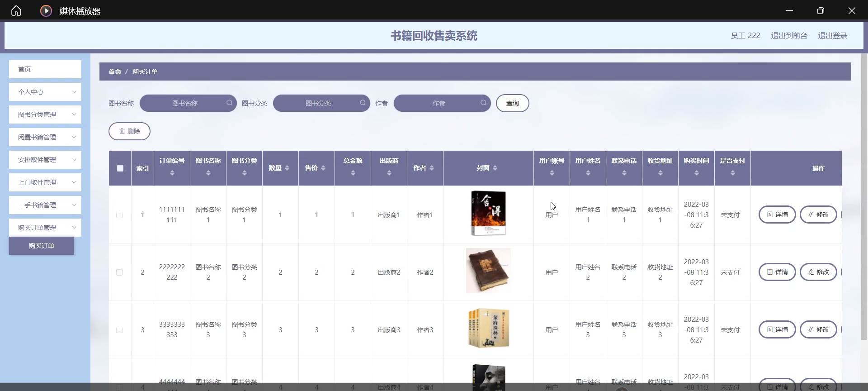Click the book cover of order 2222222222

[488, 271]
